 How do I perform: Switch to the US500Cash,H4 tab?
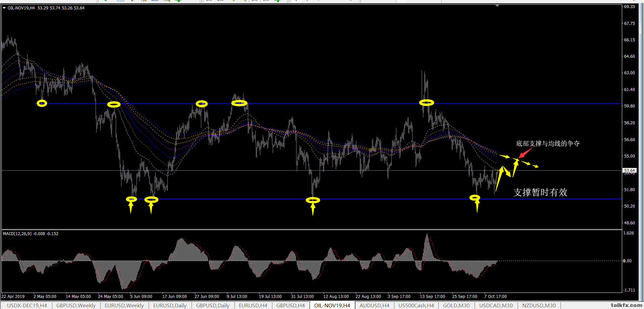(416, 305)
